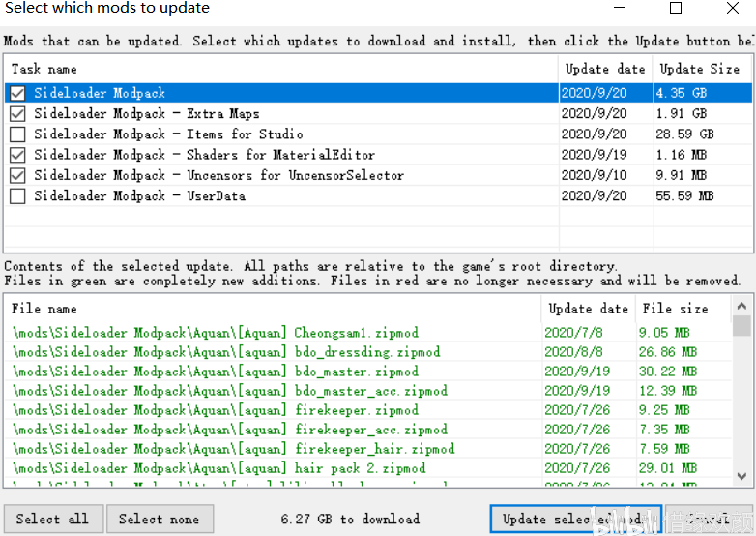Image resolution: width=756 pixels, height=536 pixels.
Task: Select the Cheongsam1.zipmod file row
Action: pyautogui.click(x=368, y=333)
